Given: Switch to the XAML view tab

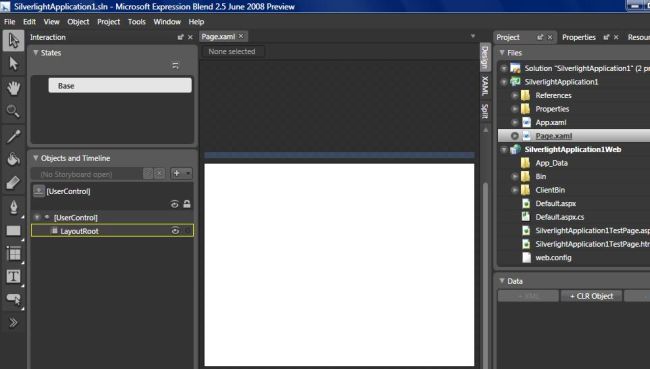Looking at the screenshot, I should pyautogui.click(x=485, y=86).
